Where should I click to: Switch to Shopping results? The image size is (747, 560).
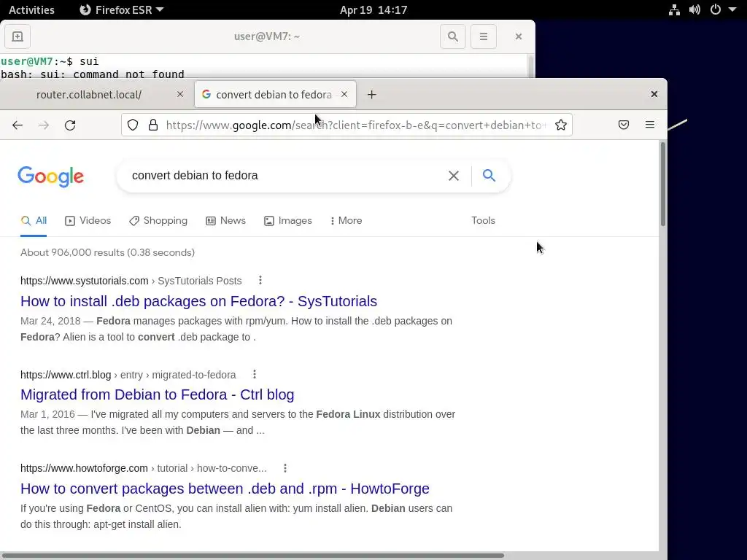coord(158,220)
